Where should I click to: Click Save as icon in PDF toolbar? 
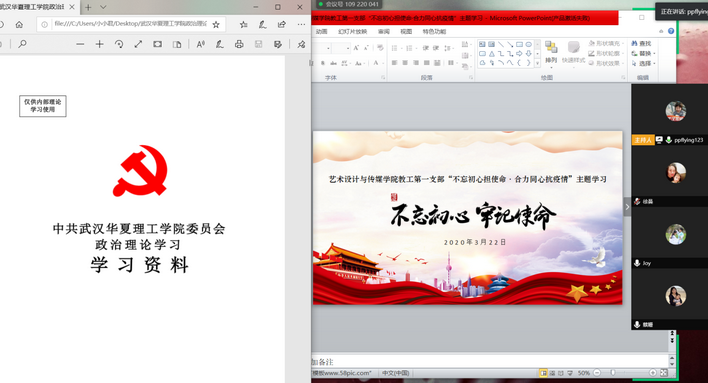[x=278, y=44]
